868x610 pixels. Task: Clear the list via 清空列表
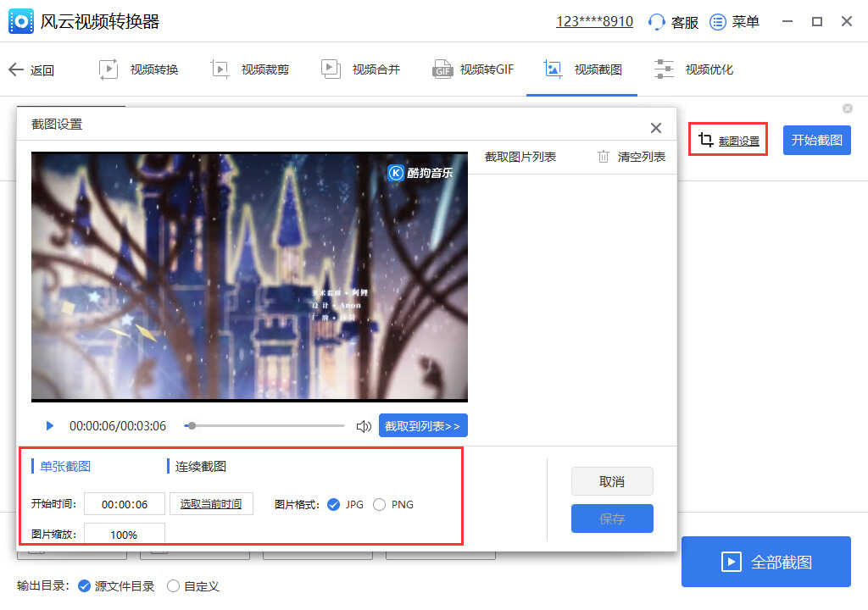pos(641,157)
